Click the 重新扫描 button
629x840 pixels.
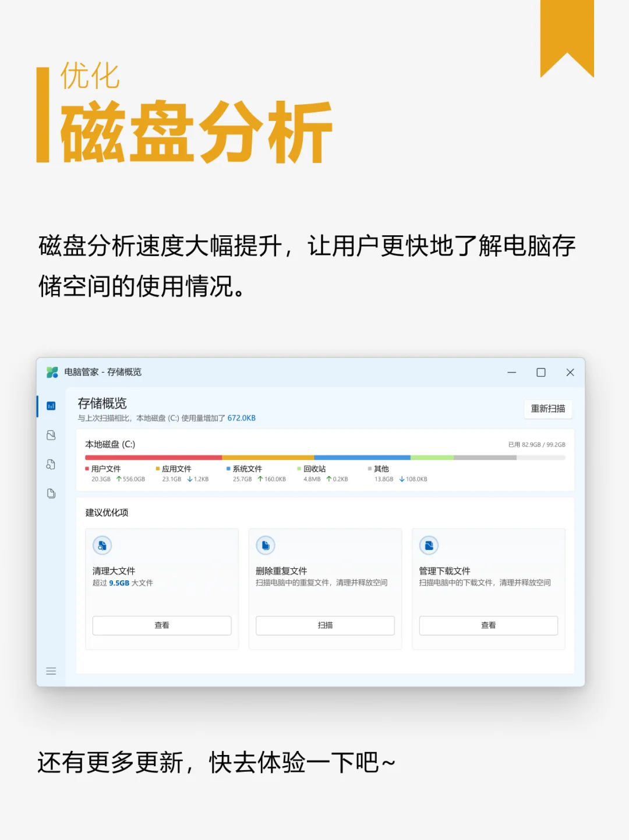click(x=547, y=409)
